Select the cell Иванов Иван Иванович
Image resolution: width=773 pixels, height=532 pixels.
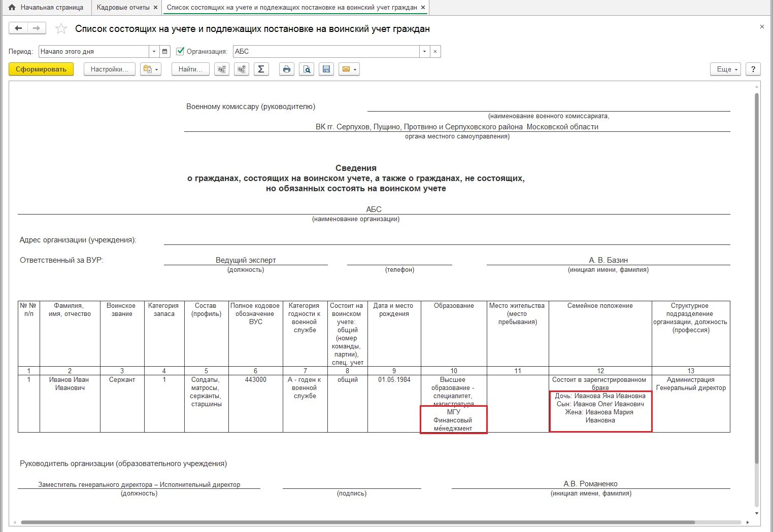click(70, 403)
